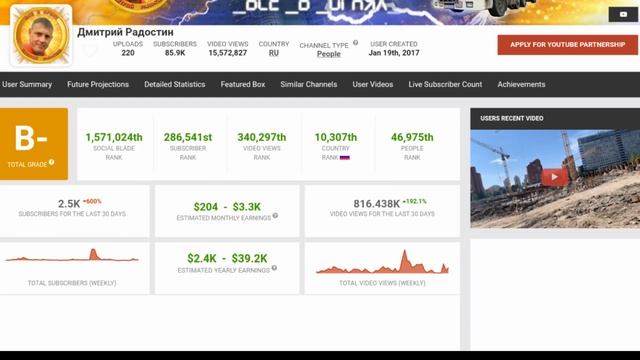View the Achievements tab
The image size is (640, 360).
tap(521, 84)
